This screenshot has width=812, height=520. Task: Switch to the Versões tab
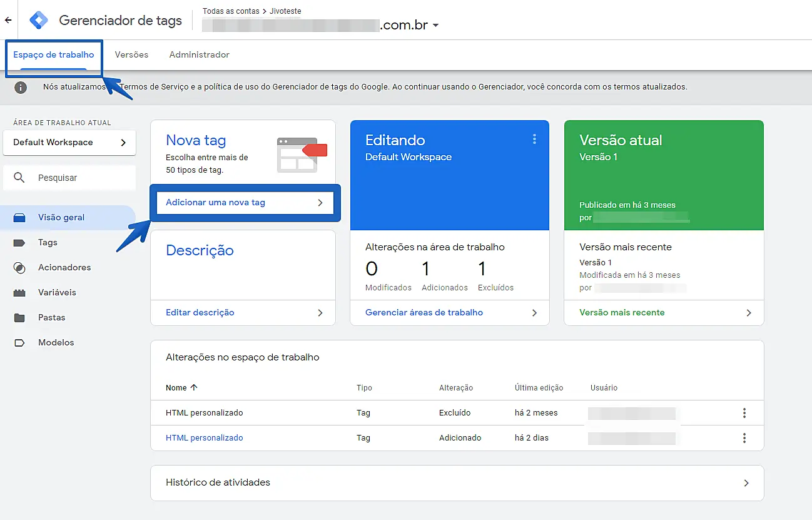click(x=131, y=55)
